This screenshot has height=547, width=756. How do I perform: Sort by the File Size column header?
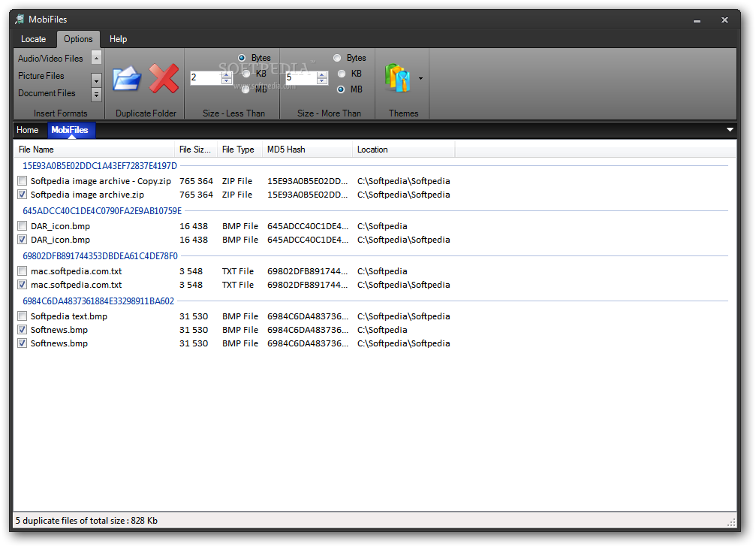(196, 150)
